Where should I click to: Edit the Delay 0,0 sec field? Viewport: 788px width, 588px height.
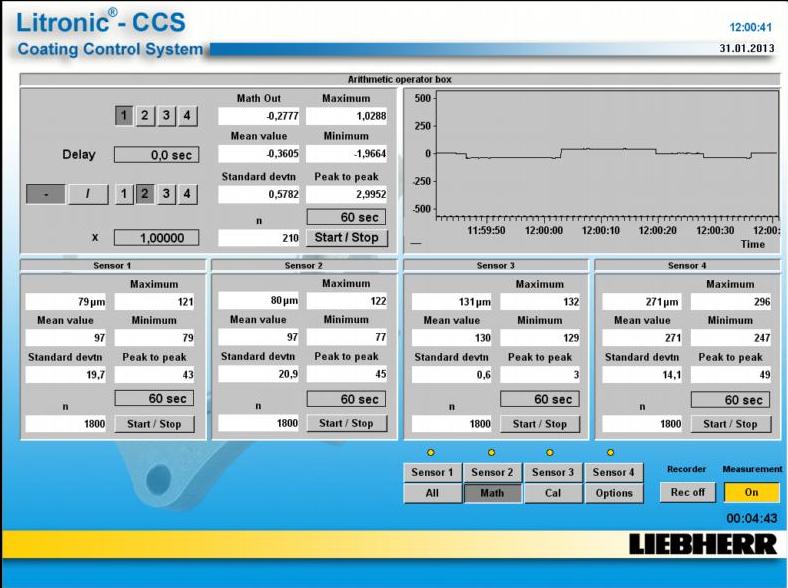(156, 155)
